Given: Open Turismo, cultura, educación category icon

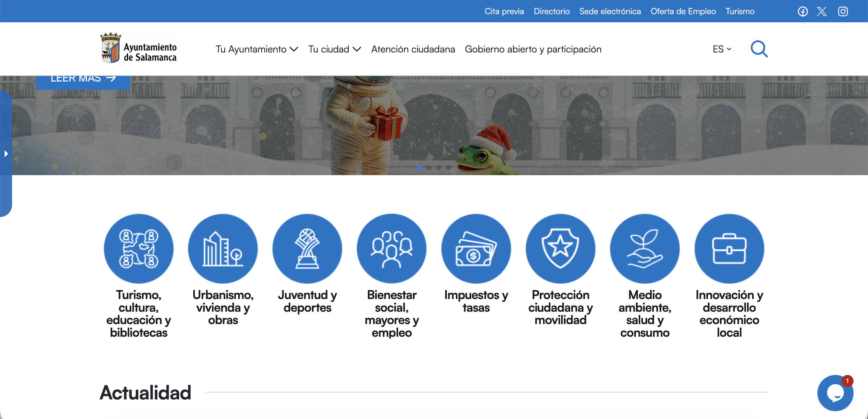Looking at the screenshot, I should tap(139, 248).
